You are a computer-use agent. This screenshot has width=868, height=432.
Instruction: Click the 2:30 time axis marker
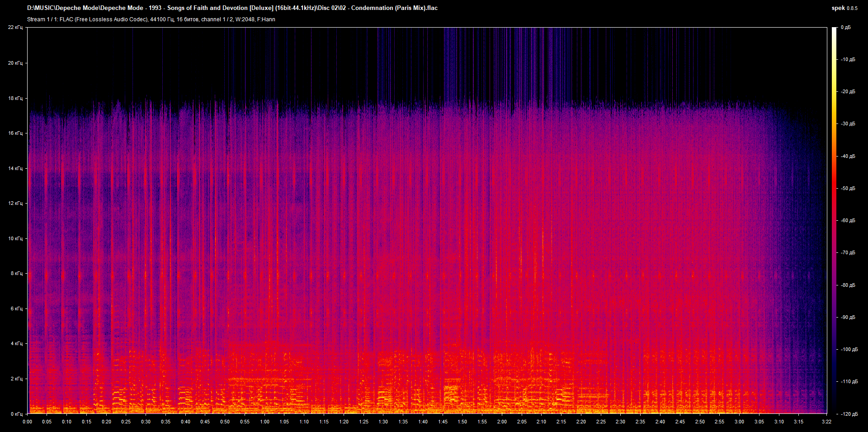(620, 422)
